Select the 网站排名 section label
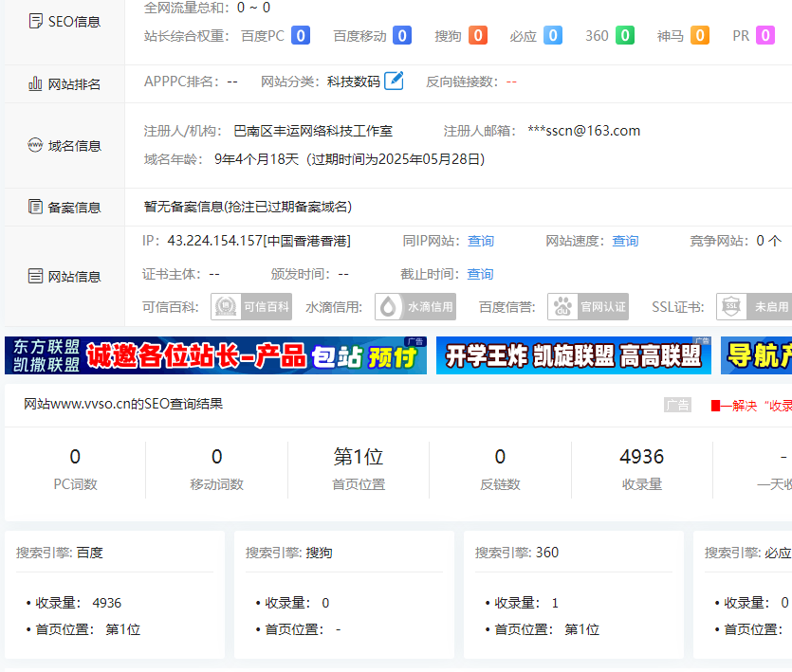This screenshot has height=672, width=792. click(x=74, y=83)
